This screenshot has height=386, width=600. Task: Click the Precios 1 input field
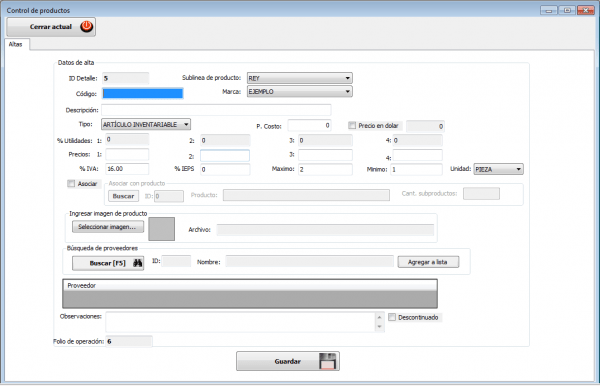point(127,155)
